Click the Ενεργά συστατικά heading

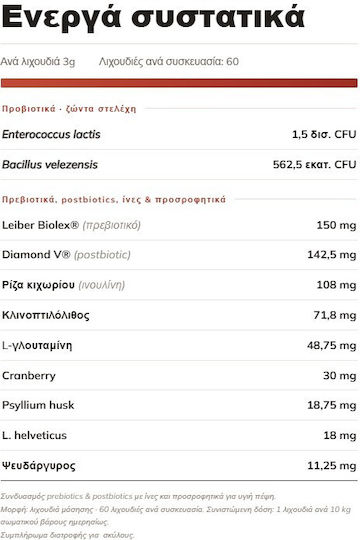point(153,18)
